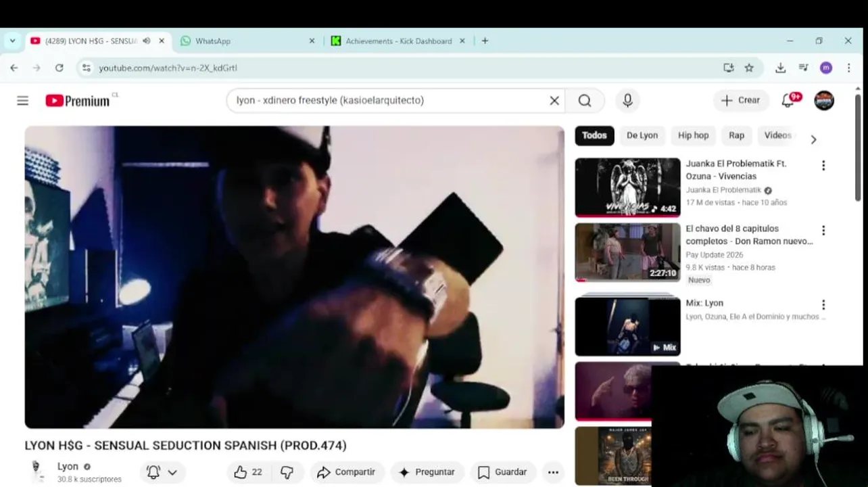Viewport: 868px width, 487px height.
Task: Go back in browser history
Action: click(14, 68)
